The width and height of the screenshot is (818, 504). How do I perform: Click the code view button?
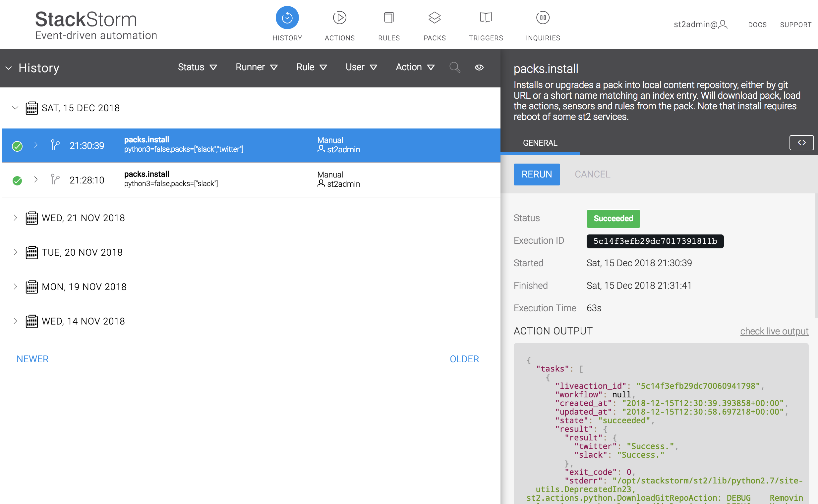click(801, 143)
